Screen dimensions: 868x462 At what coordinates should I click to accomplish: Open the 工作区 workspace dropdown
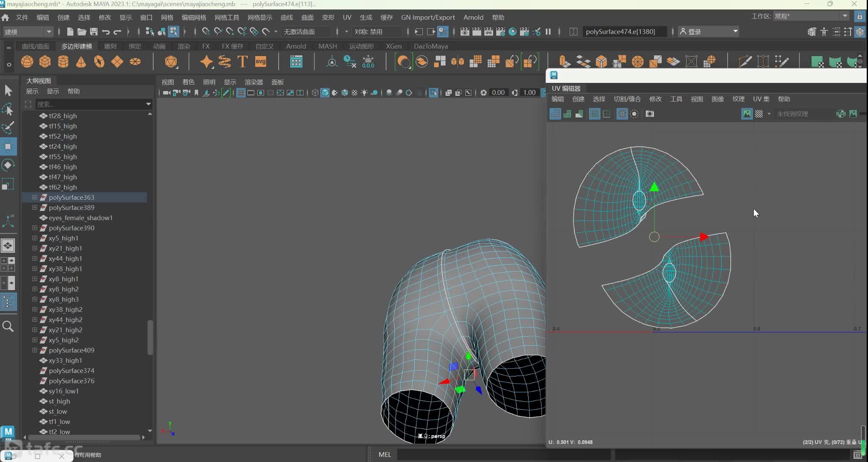(x=812, y=16)
